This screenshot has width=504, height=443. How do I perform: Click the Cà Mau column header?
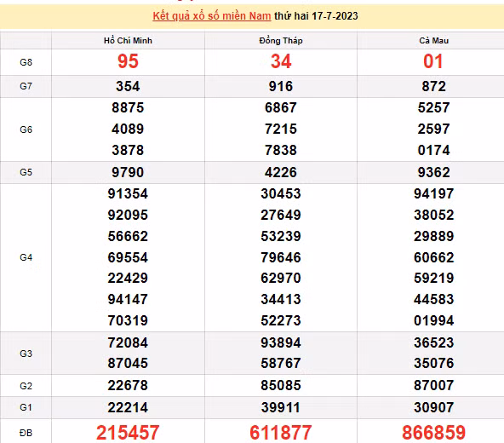[x=434, y=41]
